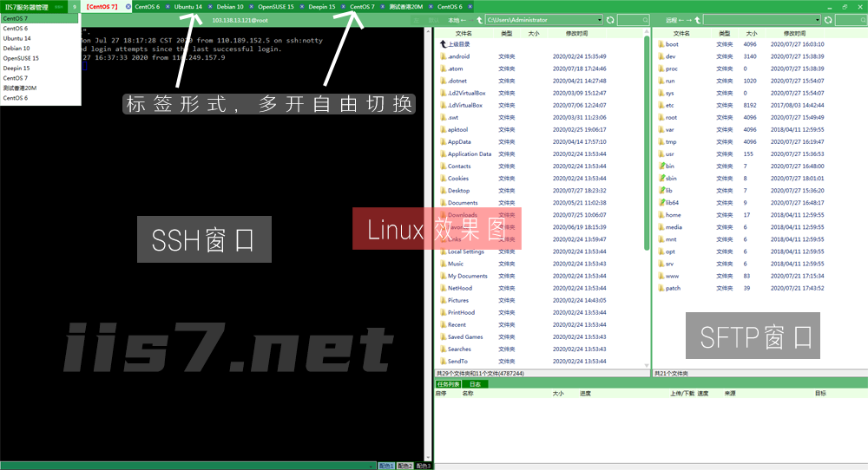Click the 上传/下载 column header
Image resolution: width=868 pixels, height=470 pixels.
682,393
